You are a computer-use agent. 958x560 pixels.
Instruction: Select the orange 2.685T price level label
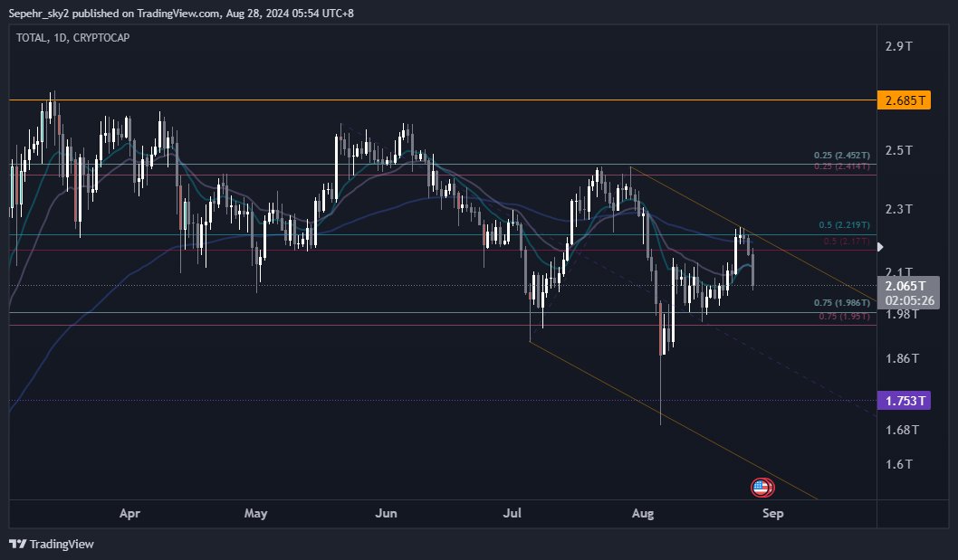click(x=904, y=100)
